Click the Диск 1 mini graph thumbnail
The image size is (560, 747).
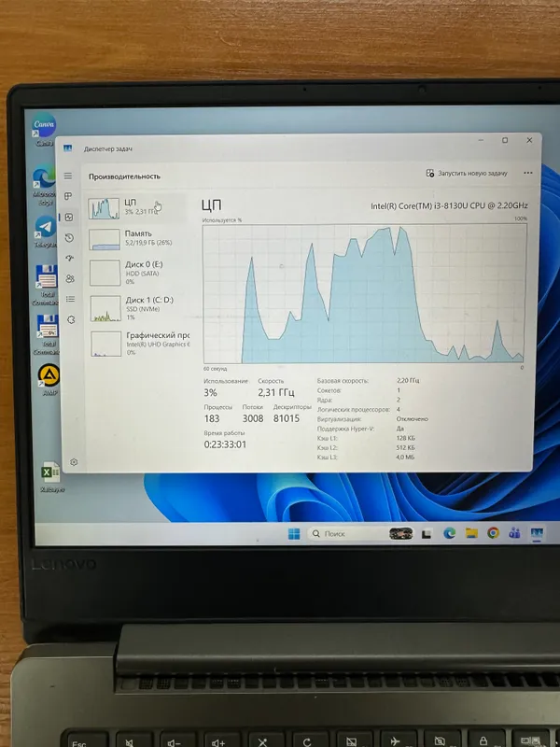point(105,309)
